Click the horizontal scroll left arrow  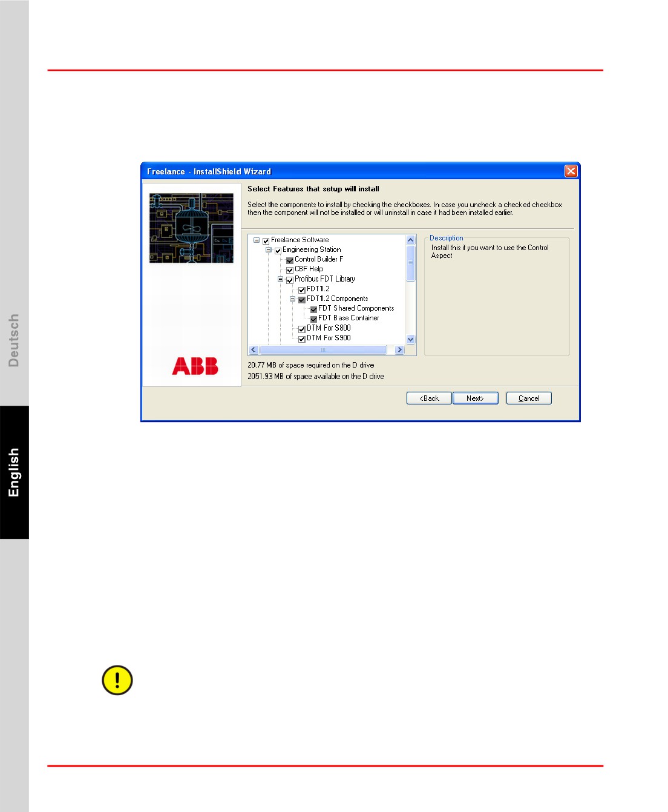[254, 350]
